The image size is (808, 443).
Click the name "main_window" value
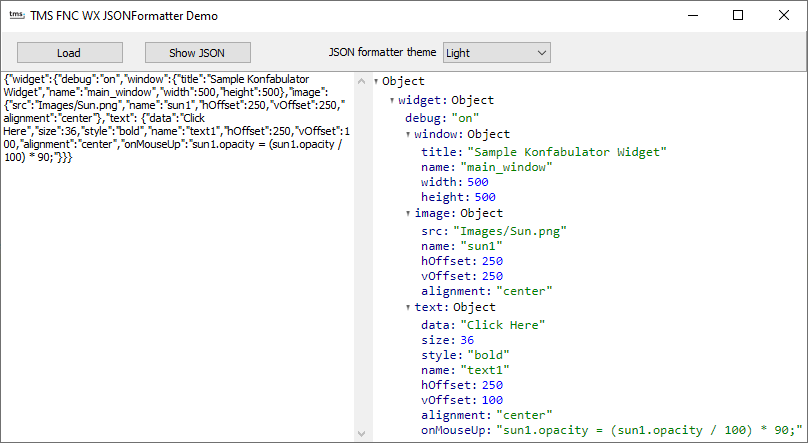[506, 167]
